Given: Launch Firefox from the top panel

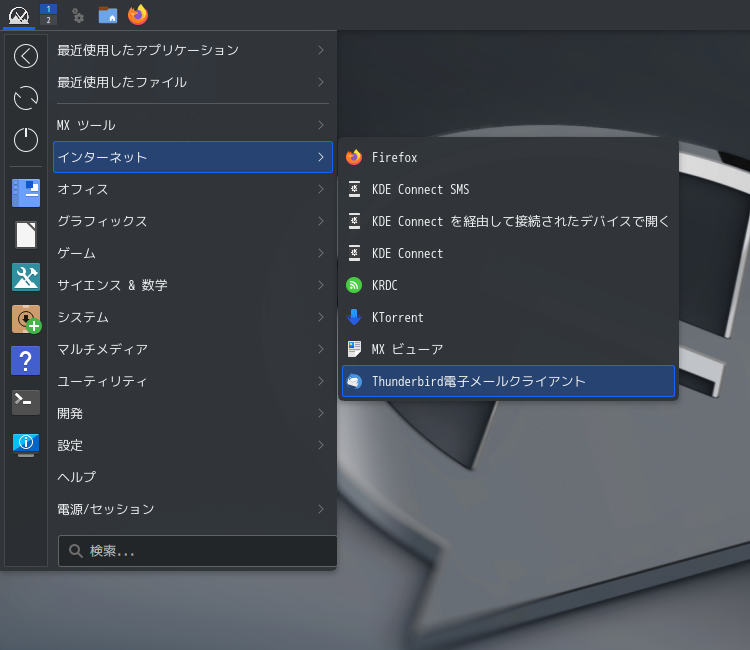Looking at the screenshot, I should point(138,15).
